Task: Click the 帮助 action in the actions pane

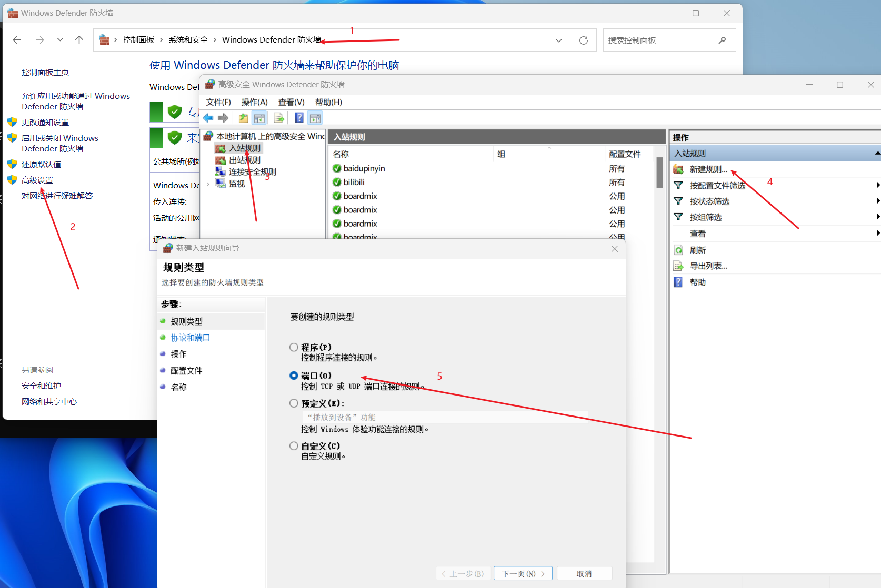Action: point(698,282)
